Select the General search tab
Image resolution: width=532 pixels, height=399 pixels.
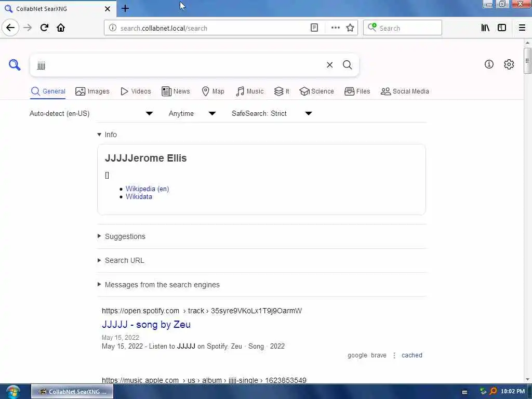pyautogui.click(x=48, y=91)
